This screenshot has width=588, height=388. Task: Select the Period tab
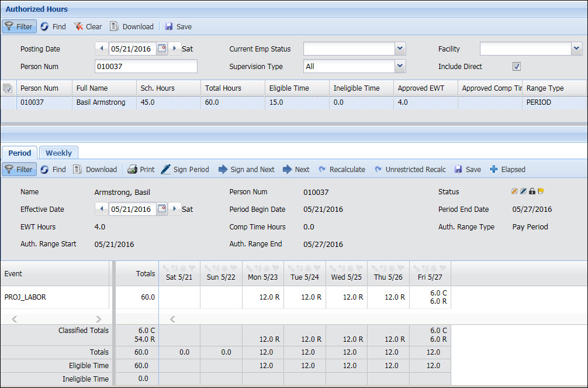(x=20, y=153)
